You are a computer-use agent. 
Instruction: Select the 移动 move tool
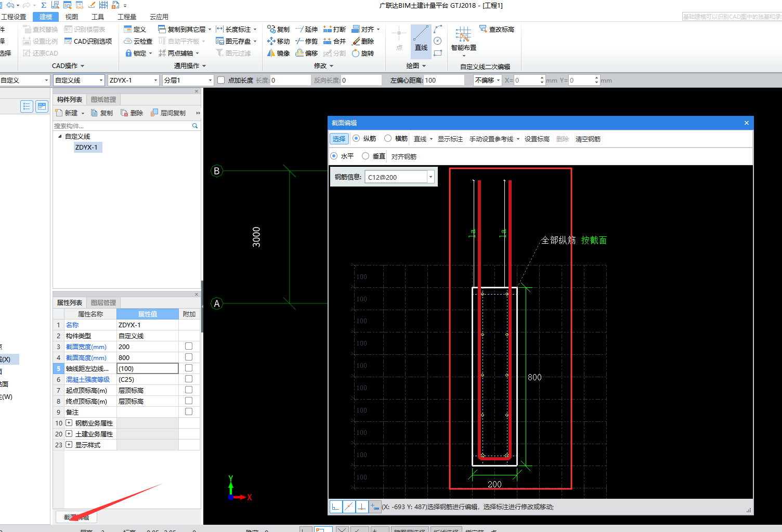[x=278, y=41]
